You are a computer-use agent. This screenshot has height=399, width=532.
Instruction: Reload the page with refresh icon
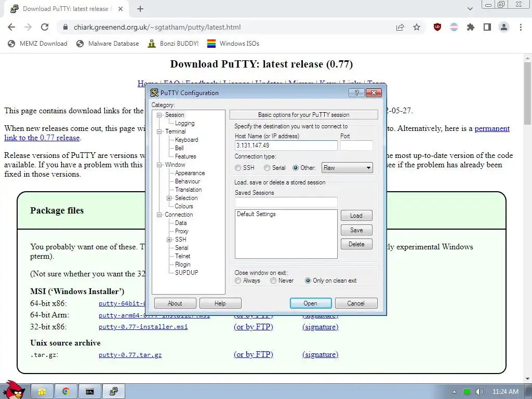point(45,27)
